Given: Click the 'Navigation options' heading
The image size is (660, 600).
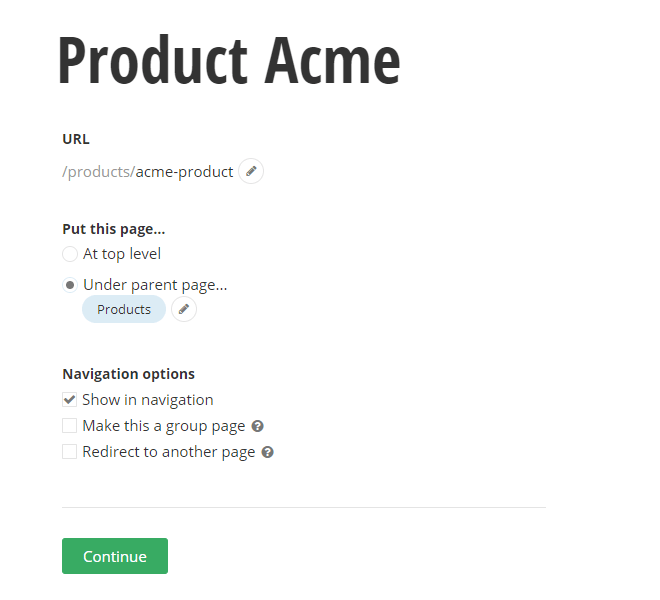Looking at the screenshot, I should pyautogui.click(x=128, y=374).
